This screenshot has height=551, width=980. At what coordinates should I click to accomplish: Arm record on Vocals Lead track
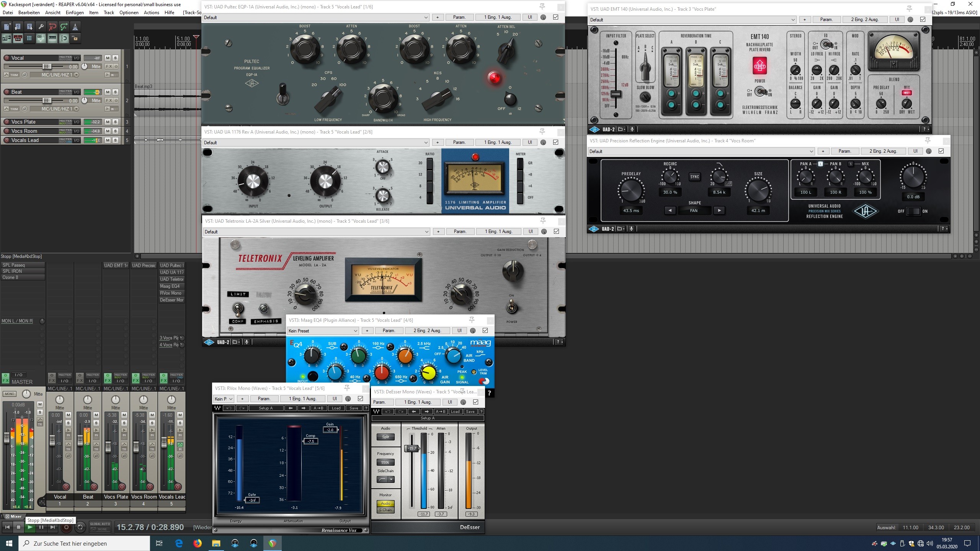click(x=7, y=140)
